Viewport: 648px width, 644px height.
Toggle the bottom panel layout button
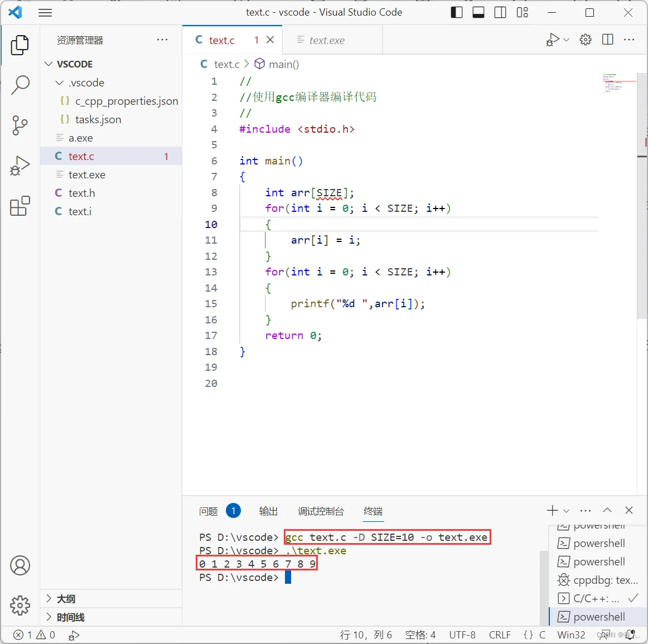478,12
